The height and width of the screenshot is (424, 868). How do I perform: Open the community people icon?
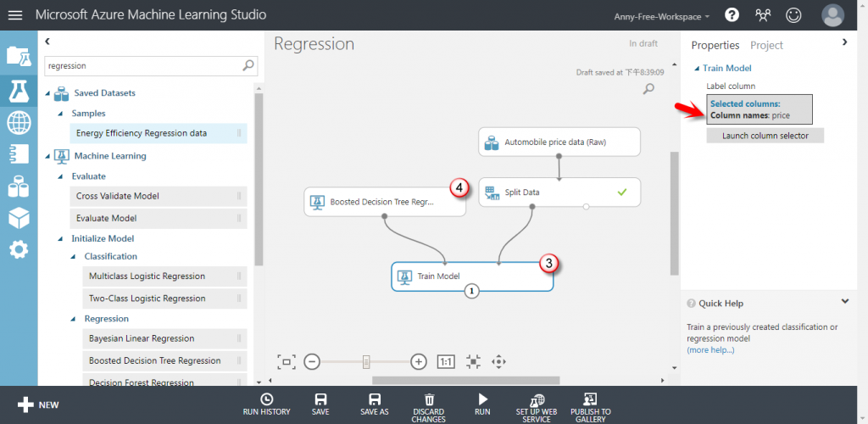(763, 15)
